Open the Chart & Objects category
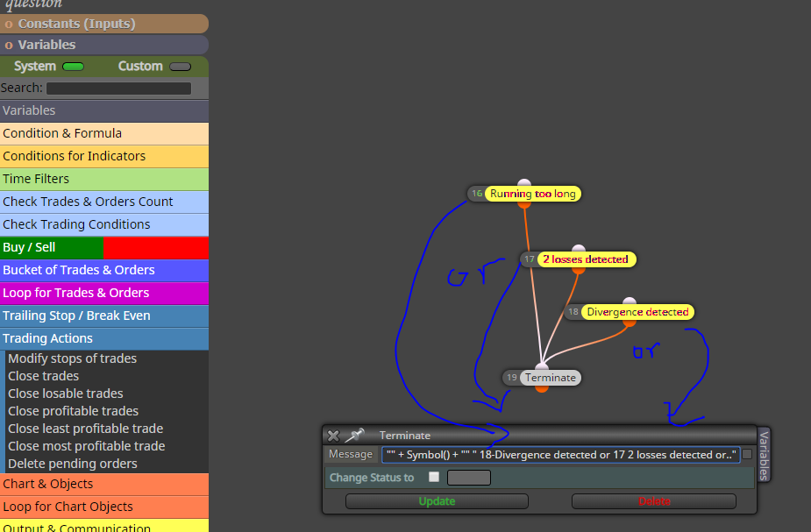Screen dimensions: 811x532 click(x=104, y=484)
